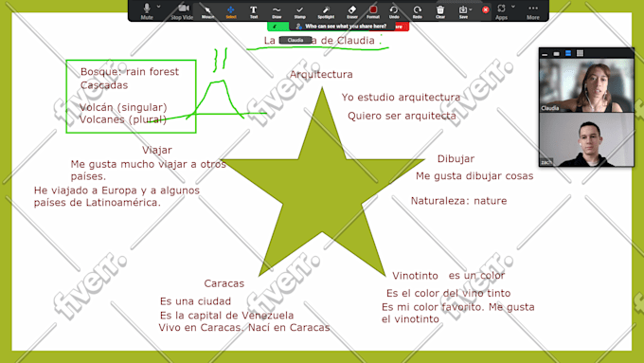Redo the annotation

coord(417,11)
